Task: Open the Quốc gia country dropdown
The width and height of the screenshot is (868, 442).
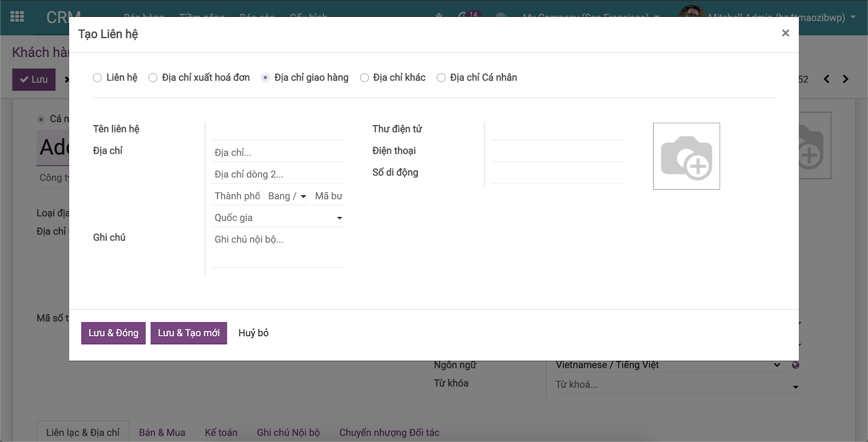Action: (279, 218)
